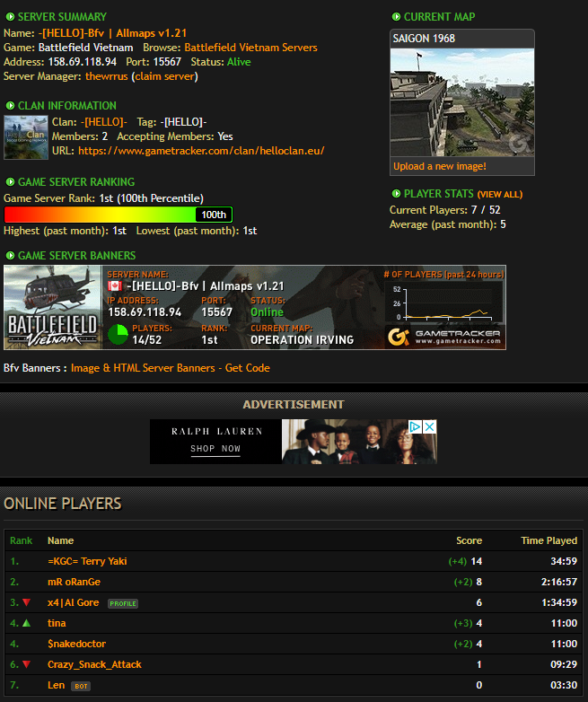The width and height of the screenshot is (588, 702).
Task: Click the server address 158.69.118.94
Action: (83, 62)
